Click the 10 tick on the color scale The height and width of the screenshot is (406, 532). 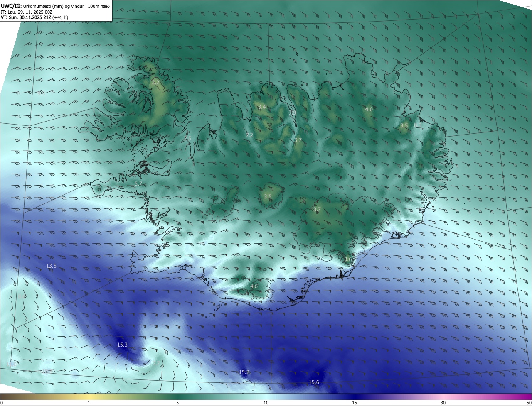tap(266, 403)
